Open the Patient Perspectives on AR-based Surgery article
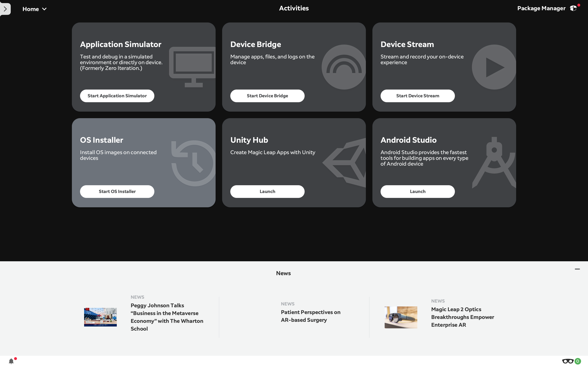Screen dimensions: 588x368 point(311,316)
